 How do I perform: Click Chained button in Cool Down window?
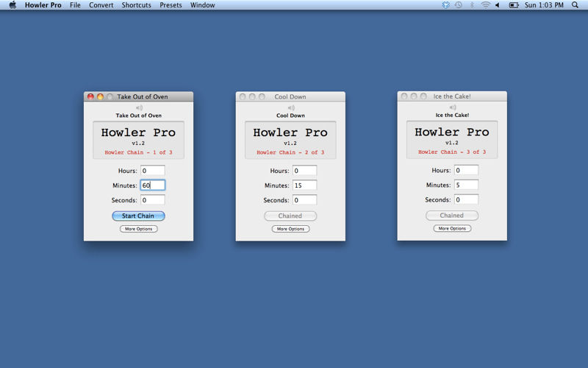(290, 216)
